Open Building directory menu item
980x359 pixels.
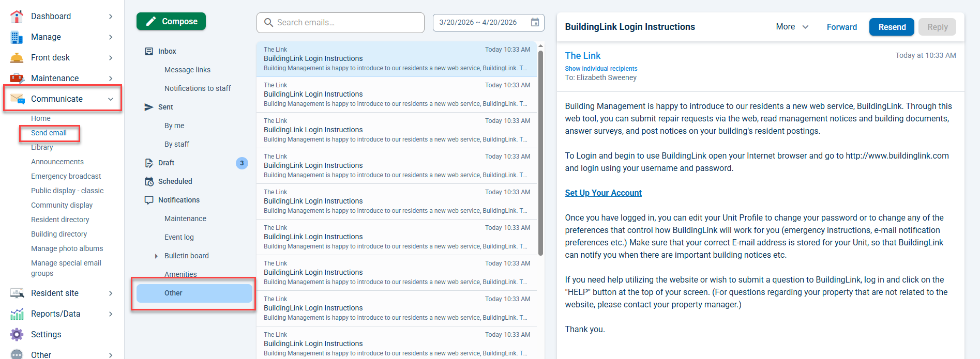point(59,234)
